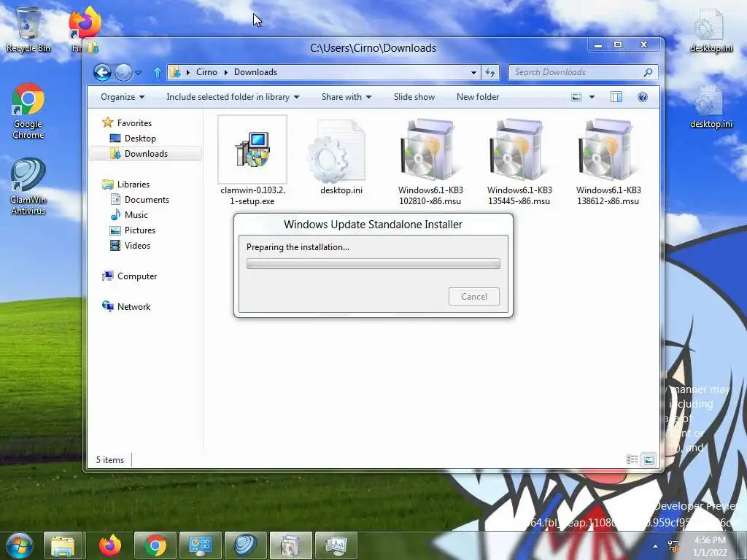Open the Windows Start menu
This screenshot has height=560, width=747.
tap(19, 545)
